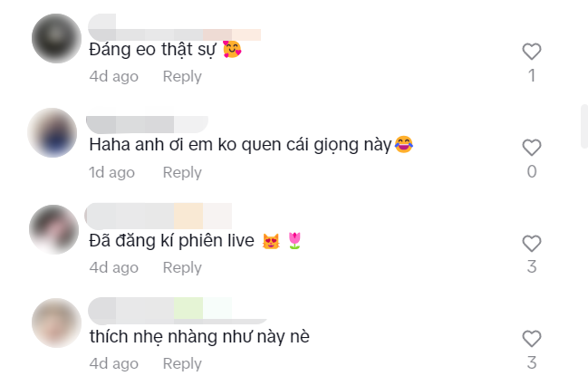
Task: Reply to the "Haha anh ơi" comment
Action: pos(182,172)
